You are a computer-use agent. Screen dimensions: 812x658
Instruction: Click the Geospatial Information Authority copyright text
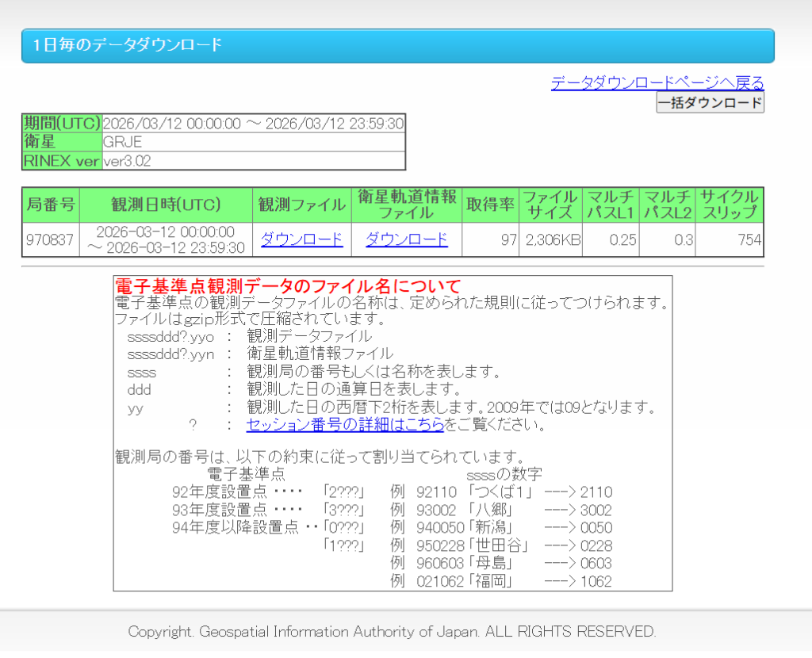point(392,632)
